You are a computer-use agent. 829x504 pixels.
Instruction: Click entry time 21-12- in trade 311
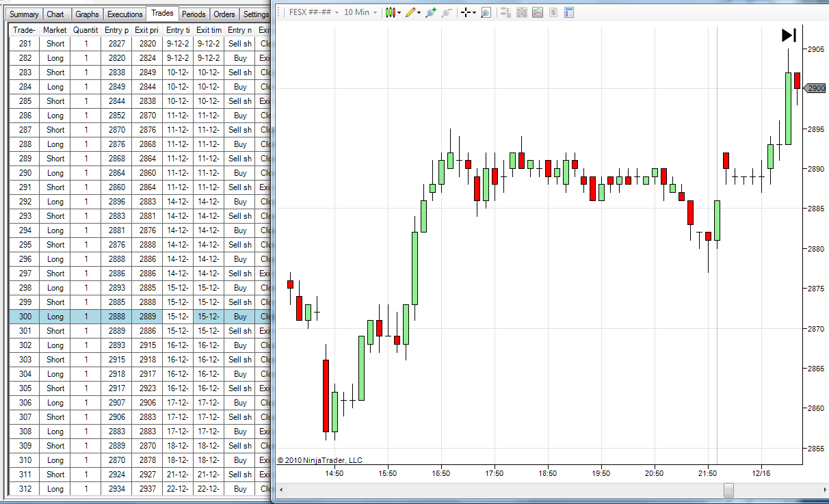[178, 475]
